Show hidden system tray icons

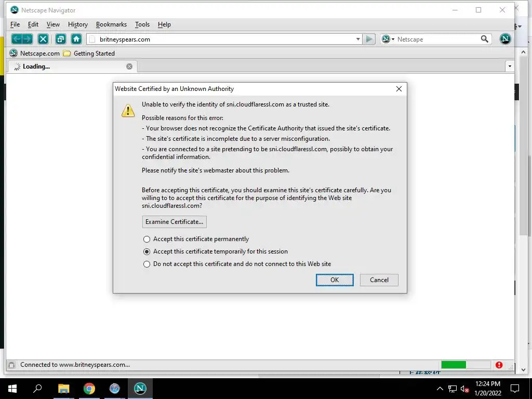[440, 389]
